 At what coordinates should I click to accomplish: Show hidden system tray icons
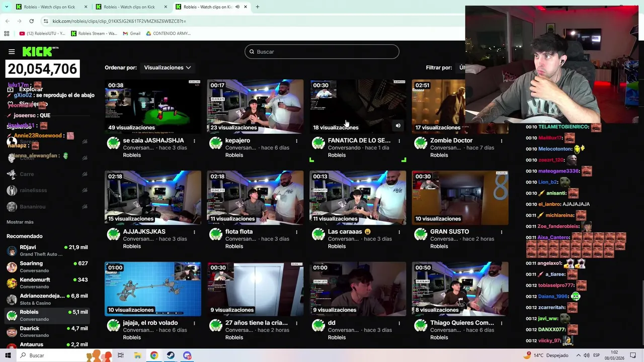(x=578, y=355)
